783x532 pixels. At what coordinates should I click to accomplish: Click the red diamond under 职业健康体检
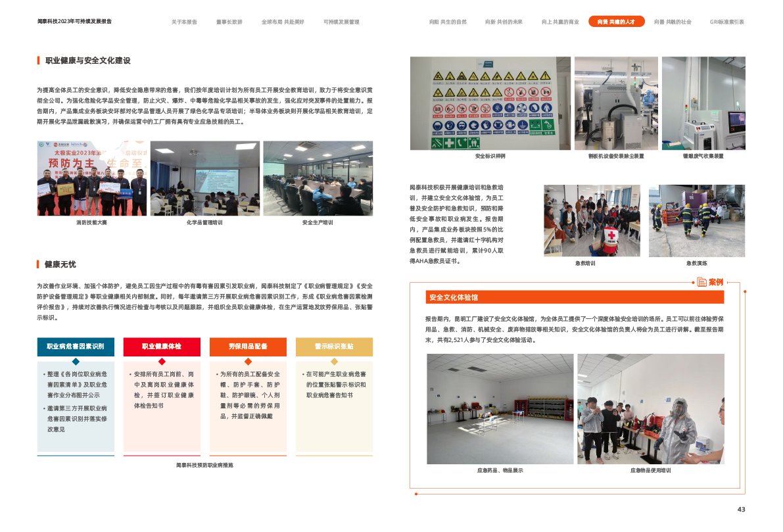[162, 361]
